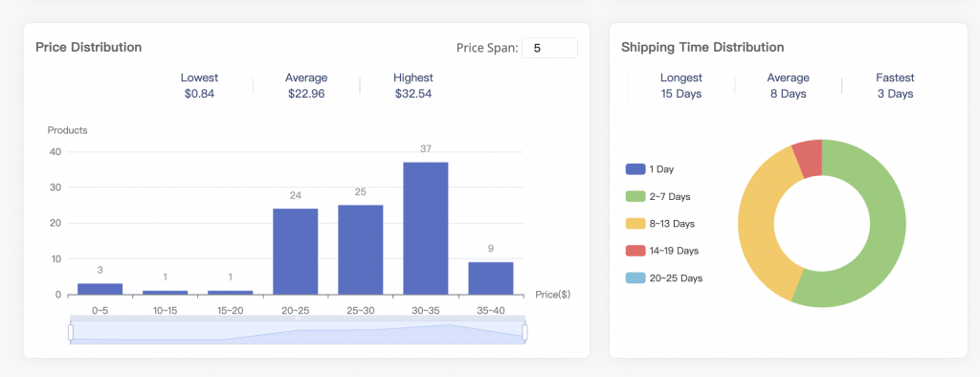Click the 0~5 price bar
This screenshot has width=980, height=377.
[x=100, y=289]
